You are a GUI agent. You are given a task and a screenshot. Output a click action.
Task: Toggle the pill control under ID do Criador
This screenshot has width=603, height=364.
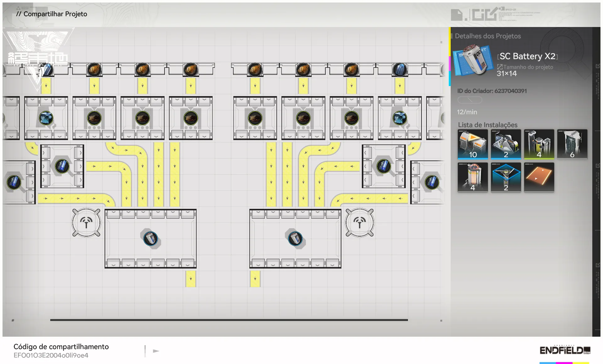470,100
